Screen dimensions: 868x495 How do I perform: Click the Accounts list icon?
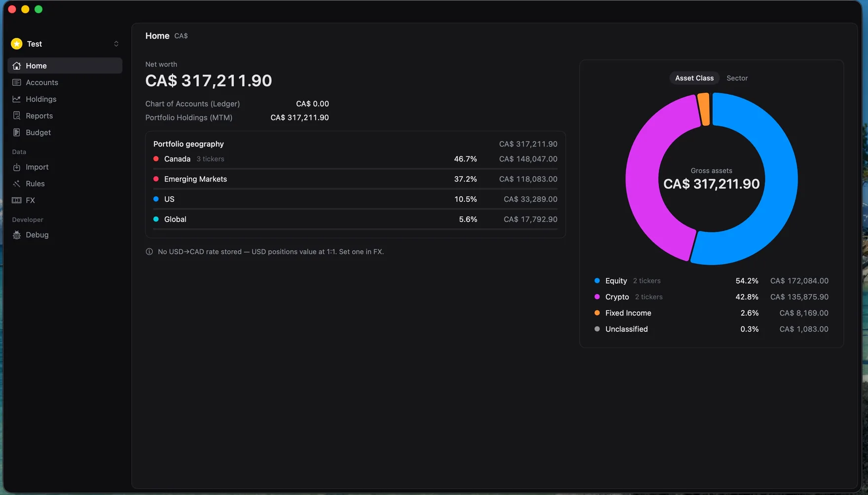(17, 82)
